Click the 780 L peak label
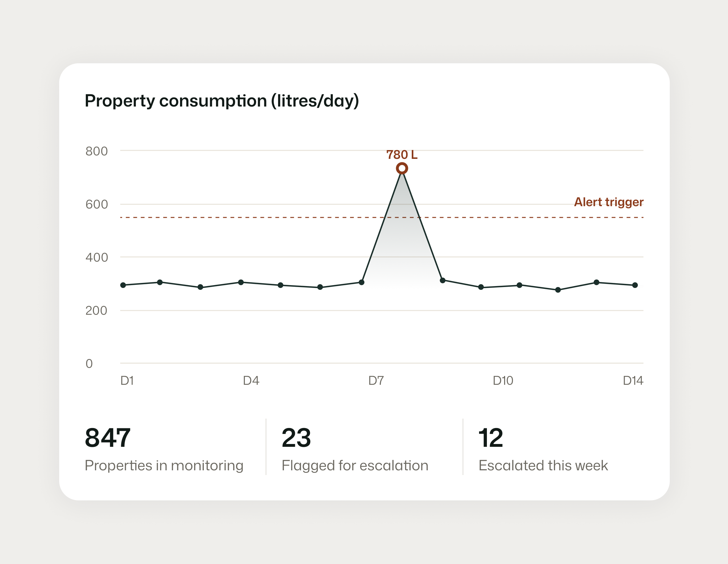 pos(402,155)
